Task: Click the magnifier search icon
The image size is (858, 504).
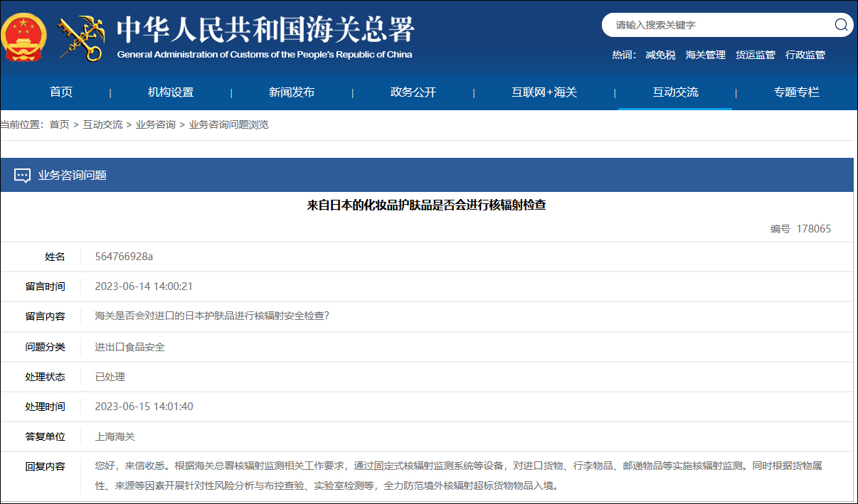Action: coord(840,25)
